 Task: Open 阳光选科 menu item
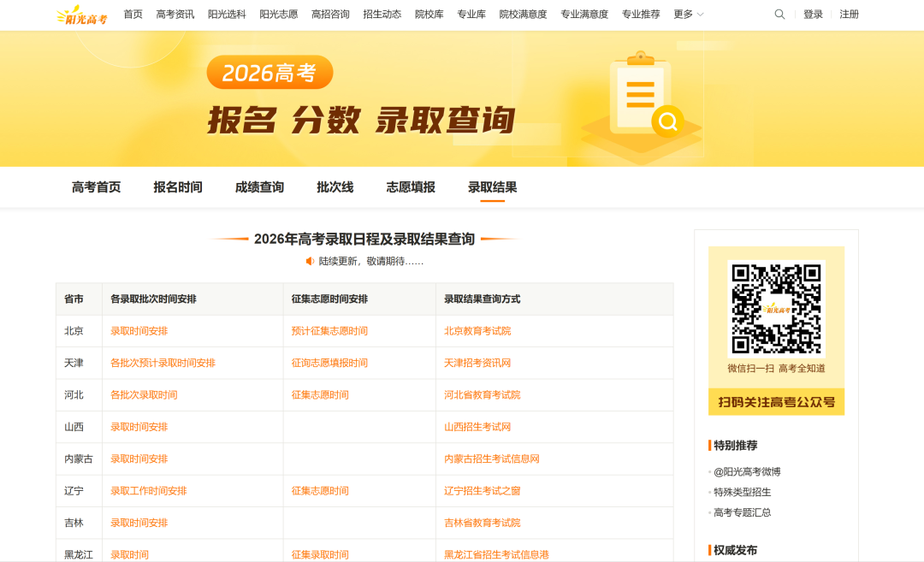pyautogui.click(x=227, y=15)
